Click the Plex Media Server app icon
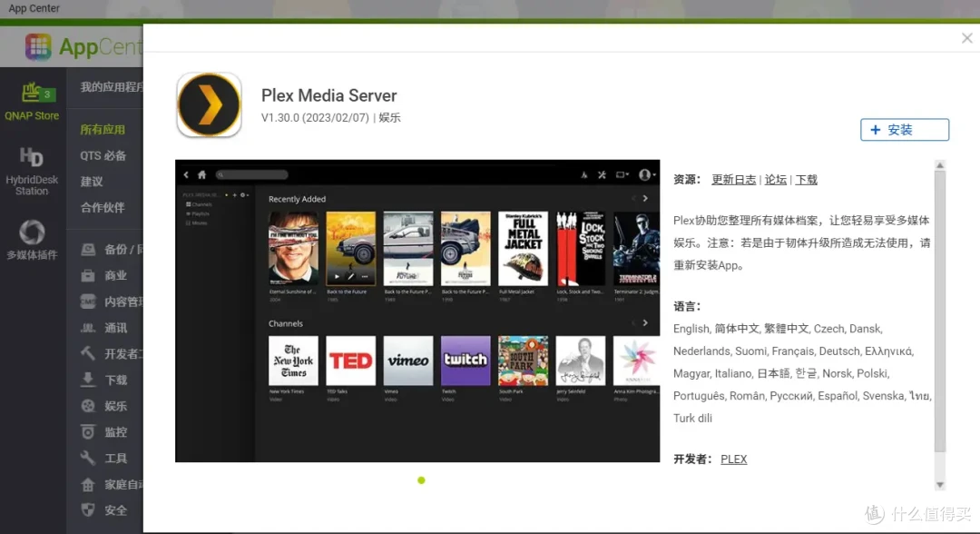This screenshot has width=980, height=534. point(210,104)
